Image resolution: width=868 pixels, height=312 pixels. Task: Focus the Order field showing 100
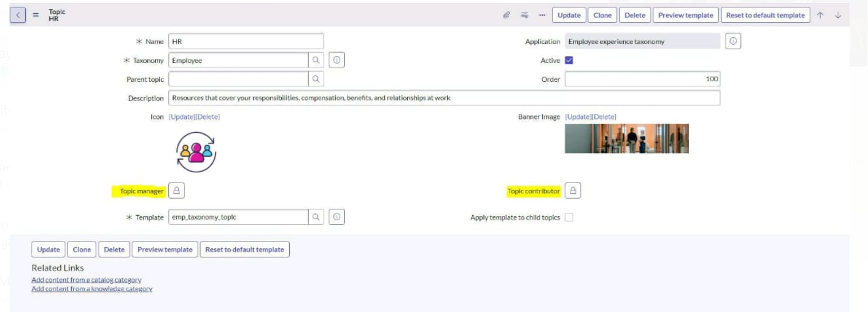pos(642,79)
